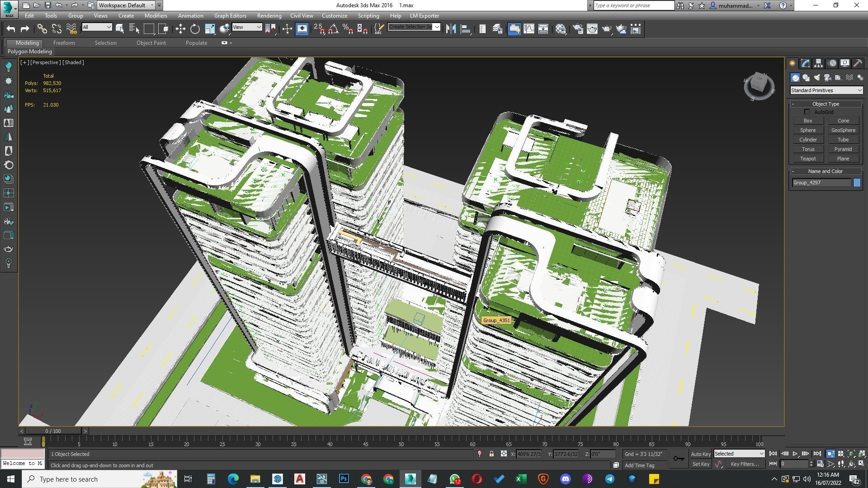The width and height of the screenshot is (868, 488).
Task: Open the Standard Primitives dropdown
Action: tap(826, 90)
